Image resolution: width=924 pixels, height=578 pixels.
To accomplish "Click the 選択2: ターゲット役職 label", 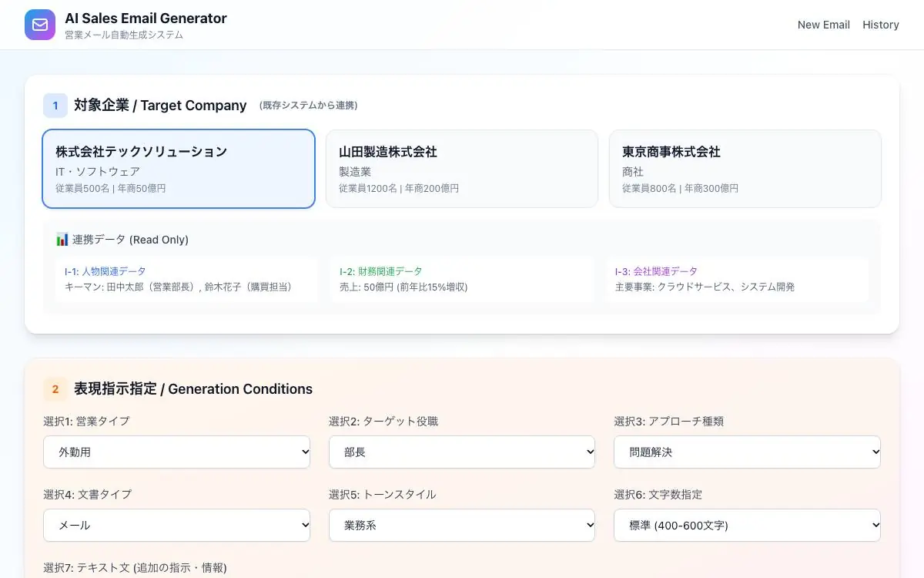I will [383, 422].
